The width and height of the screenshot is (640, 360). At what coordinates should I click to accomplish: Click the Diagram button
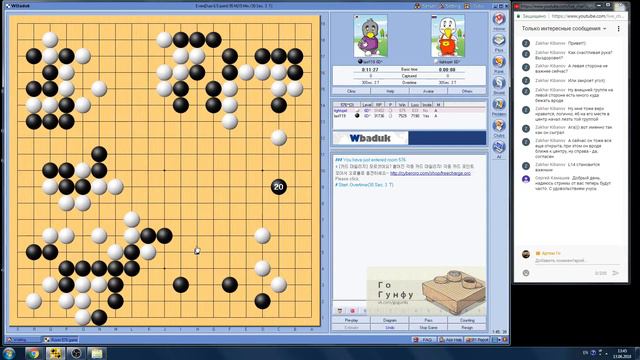[390, 320]
